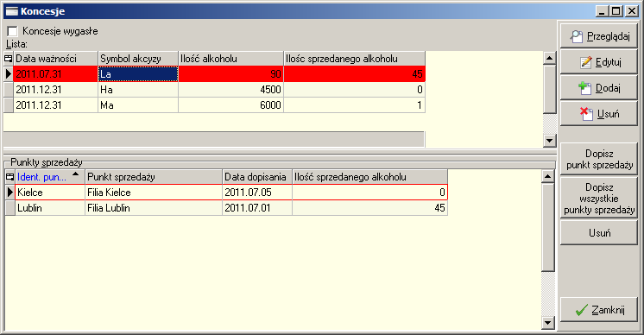The image size is (644, 335).
Task: Click upper list scrollbar up arrow
Action: click(x=550, y=59)
